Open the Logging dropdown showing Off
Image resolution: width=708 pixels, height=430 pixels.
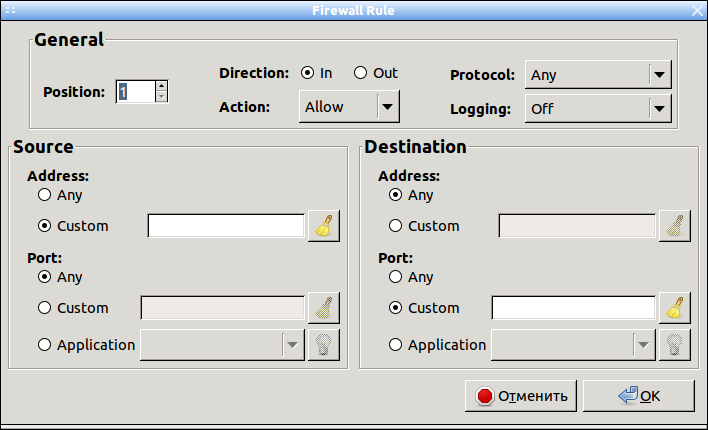(x=598, y=108)
